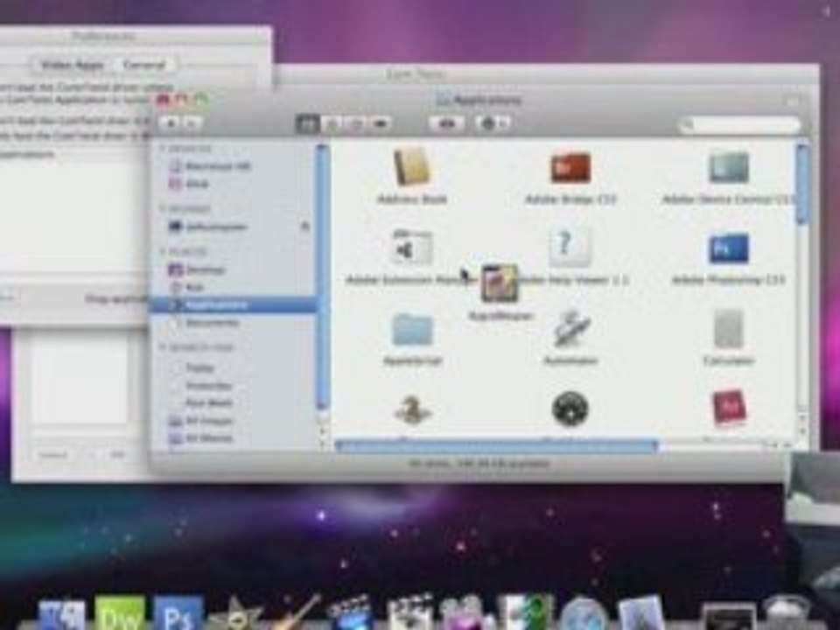Select the All Images saved search
The height and width of the screenshot is (630, 840).
201,421
